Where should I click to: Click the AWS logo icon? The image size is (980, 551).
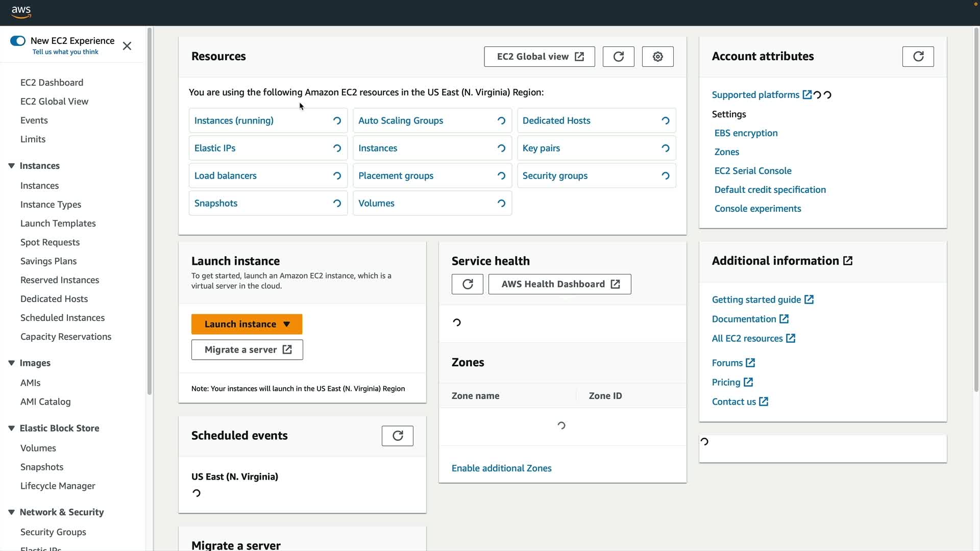[21, 12]
